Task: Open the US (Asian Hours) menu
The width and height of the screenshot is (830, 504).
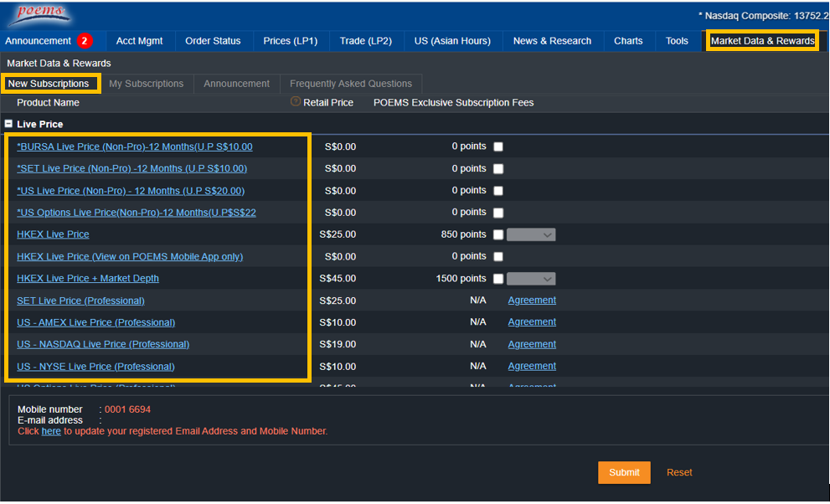Action: pyautogui.click(x=452, y=41)
